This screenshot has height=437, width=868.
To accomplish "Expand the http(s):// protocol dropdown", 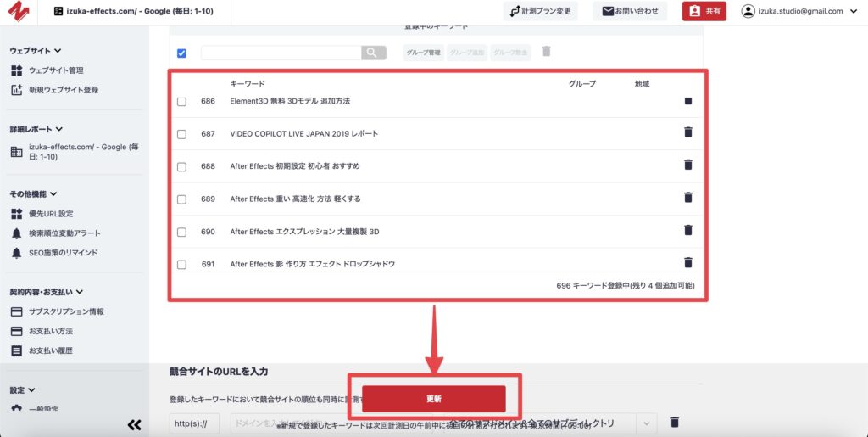I will tap(195, 423).
